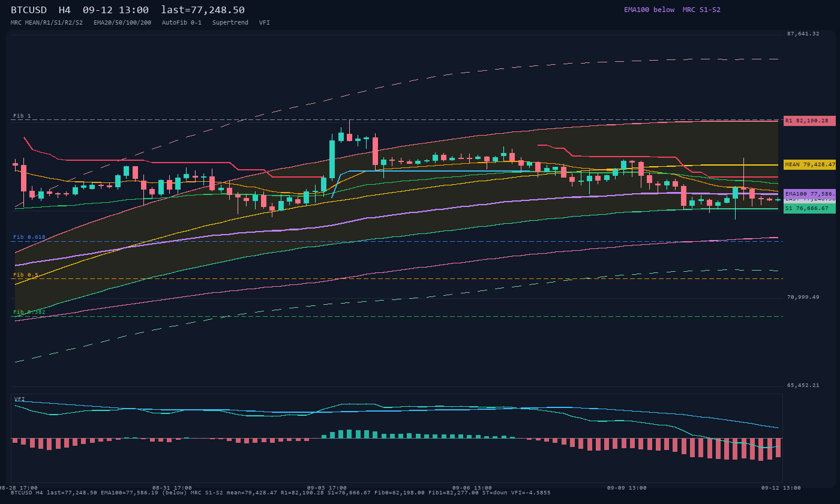Click the 08-31 17:00 time axis label
Screen dimensions: 840x504
172,488
